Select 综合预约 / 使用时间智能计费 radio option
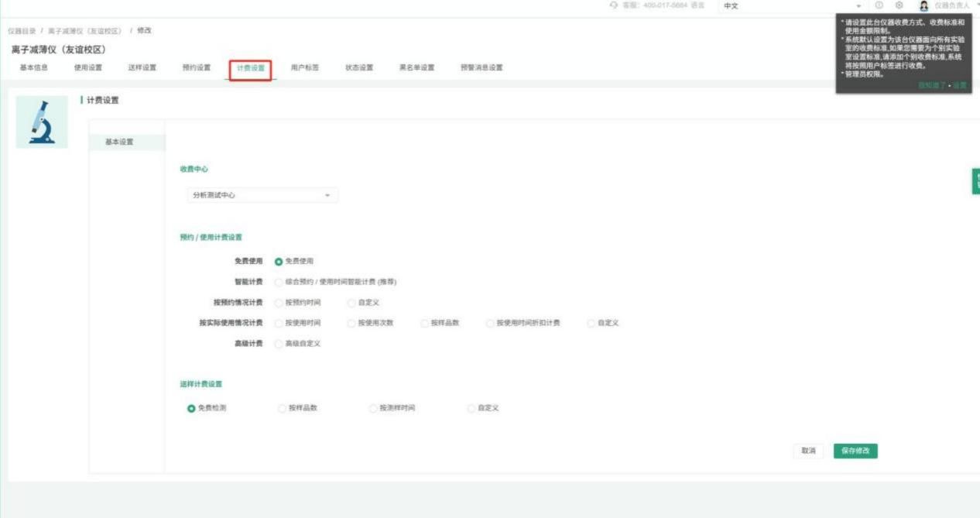The image size is (980, 518). tap(279, 282)
